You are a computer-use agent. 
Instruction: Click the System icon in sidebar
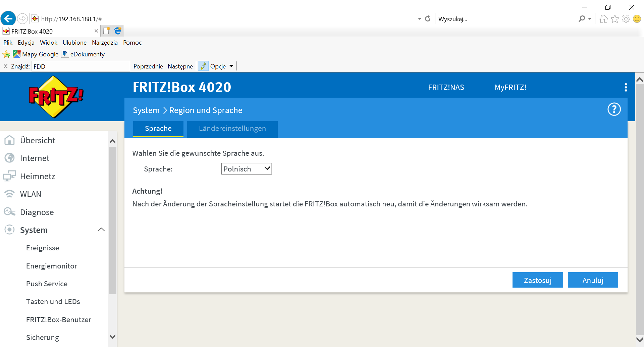coord(9,230)
